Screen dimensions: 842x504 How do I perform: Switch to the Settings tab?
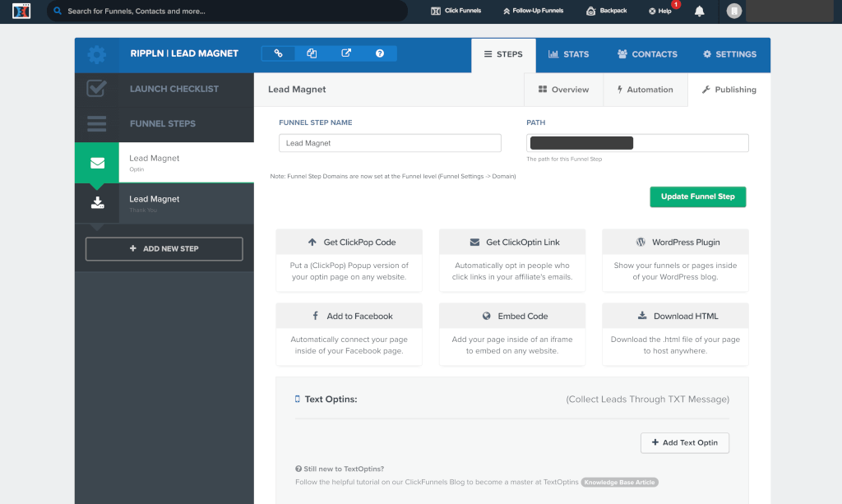click(x=730, y=54)
